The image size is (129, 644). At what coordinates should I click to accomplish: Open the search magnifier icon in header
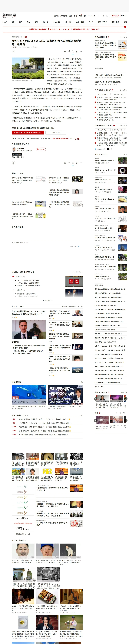click(103, 16)
